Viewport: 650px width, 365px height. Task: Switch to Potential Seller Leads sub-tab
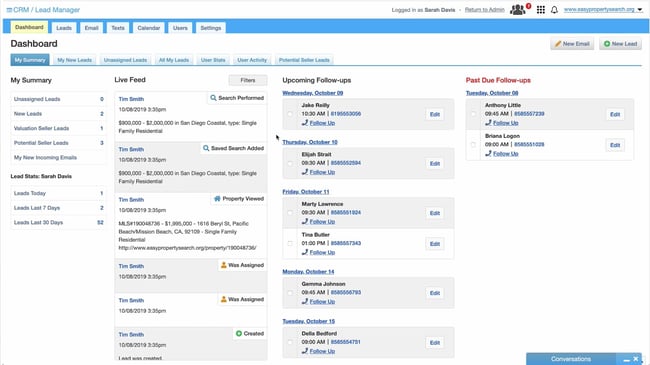coord(304,60)
